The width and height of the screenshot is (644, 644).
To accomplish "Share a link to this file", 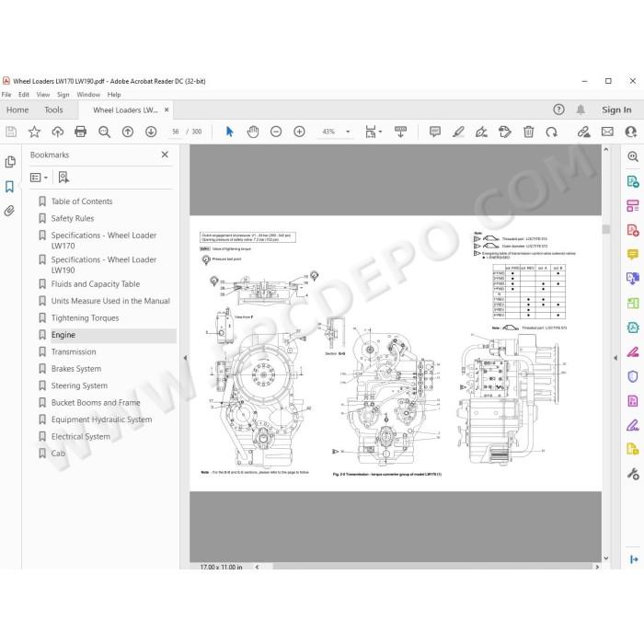I will (x=583, y=132).
